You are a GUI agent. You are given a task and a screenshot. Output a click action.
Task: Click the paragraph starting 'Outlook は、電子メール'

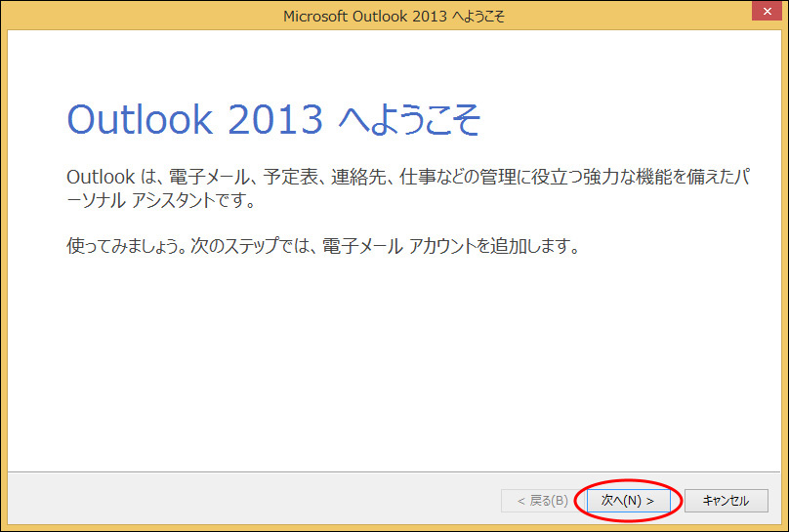click(408, 188)
